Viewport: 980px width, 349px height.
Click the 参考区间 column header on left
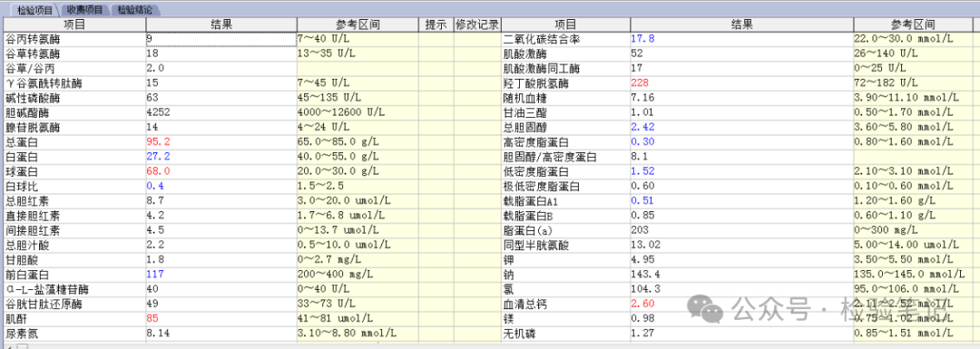tap(358, 24)
